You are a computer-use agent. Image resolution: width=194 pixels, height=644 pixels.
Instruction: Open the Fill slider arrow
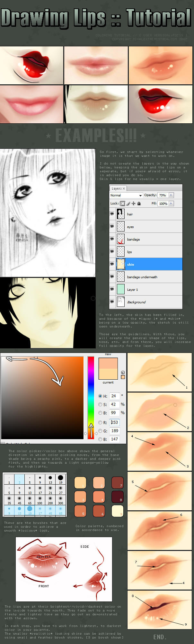click(171, 204)
